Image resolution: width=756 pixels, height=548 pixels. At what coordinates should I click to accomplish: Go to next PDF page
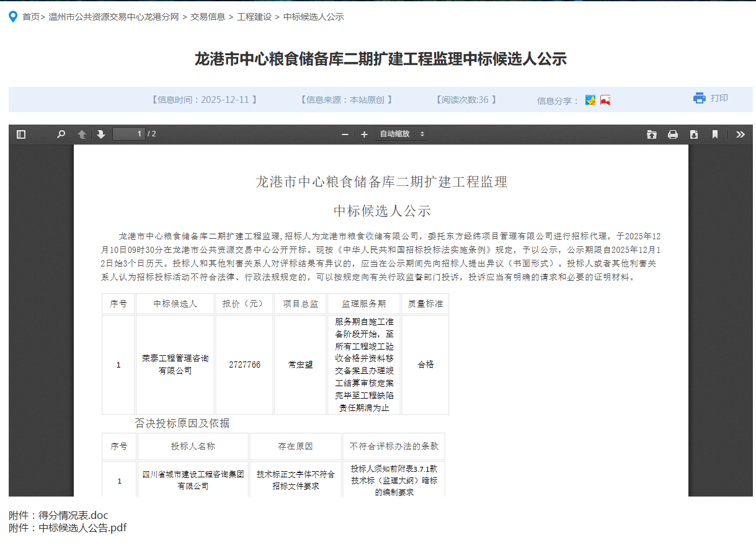[101, 135]
